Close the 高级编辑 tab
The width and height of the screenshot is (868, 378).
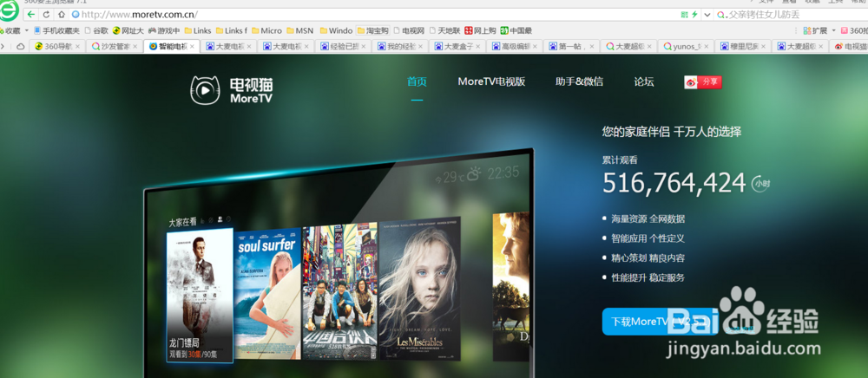tap(534, 47)
